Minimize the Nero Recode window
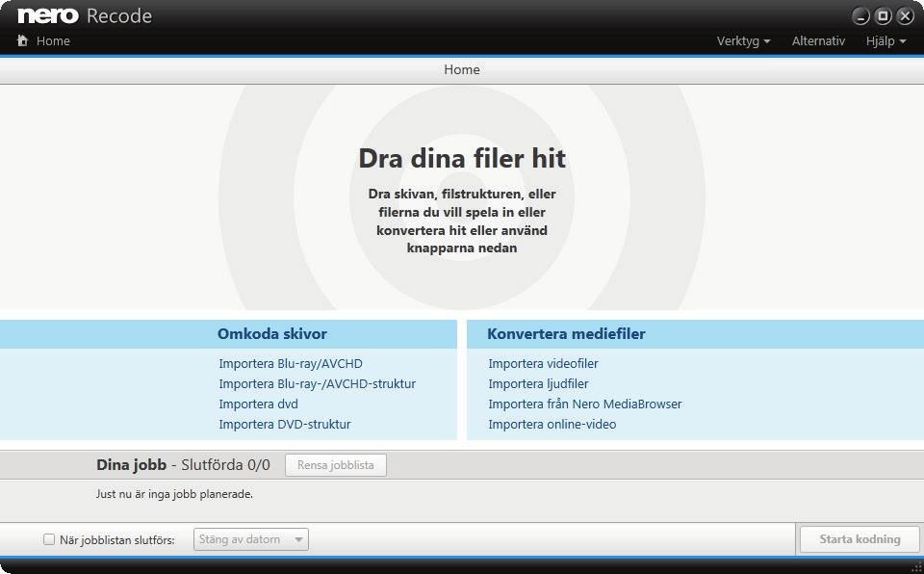This screenshot has height=574, width=924. 860,16
